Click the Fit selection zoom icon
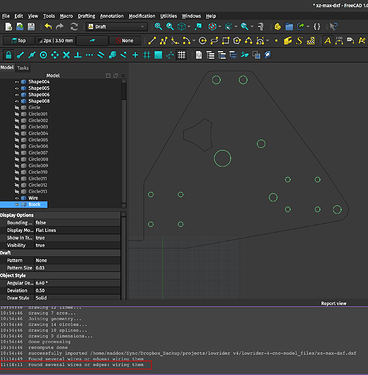Screen dimensions: 368x375 [x=170, y=27]
